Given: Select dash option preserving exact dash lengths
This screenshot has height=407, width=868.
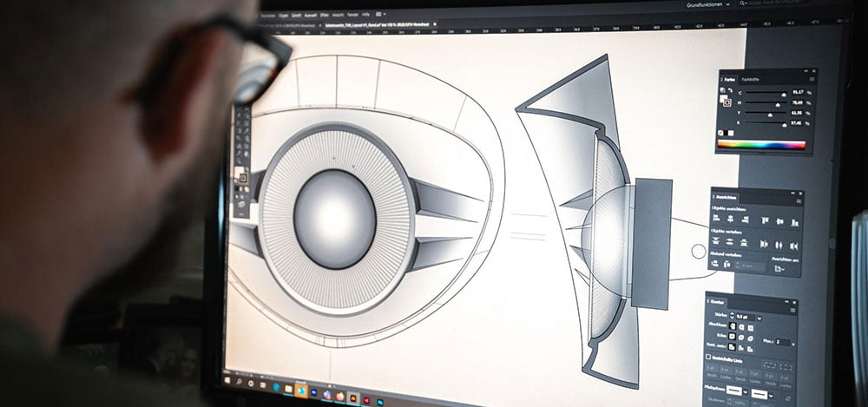Looking at the screenshot, I should tap(769, 365).
